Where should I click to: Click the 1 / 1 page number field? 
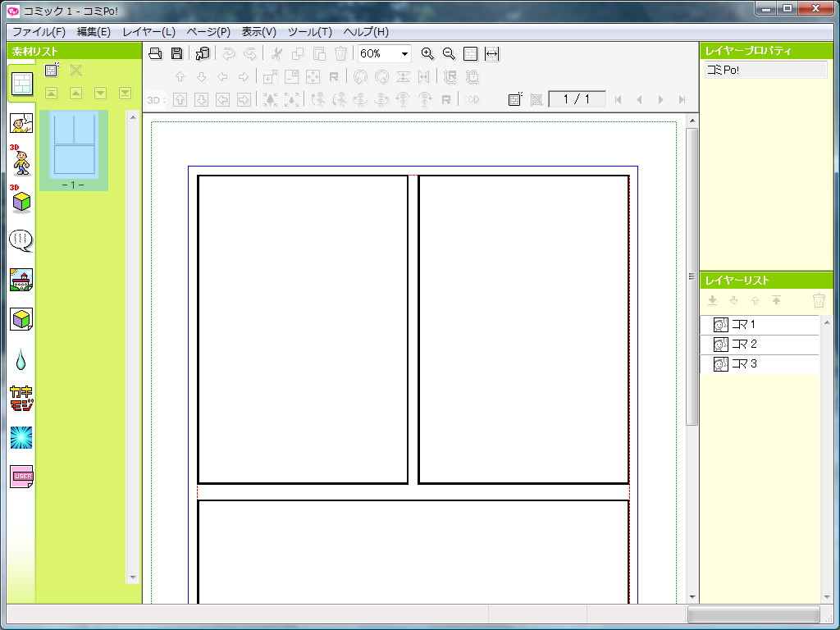pyautogui.click(x=577, y=99)
